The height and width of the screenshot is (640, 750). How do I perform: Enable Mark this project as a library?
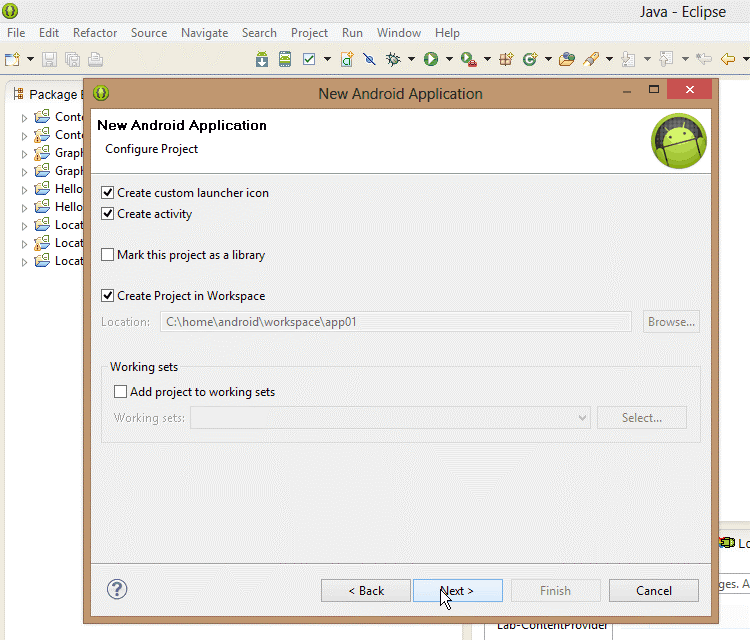108,255
